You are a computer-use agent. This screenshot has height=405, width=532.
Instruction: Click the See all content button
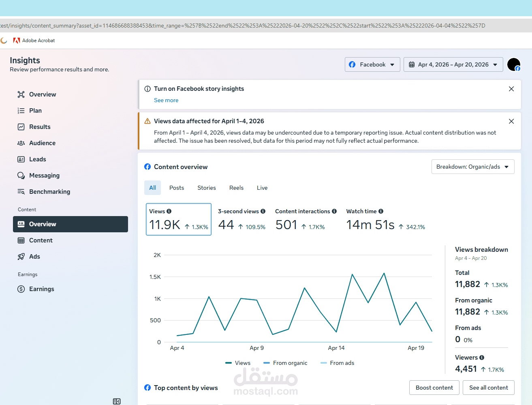[489, 388]
